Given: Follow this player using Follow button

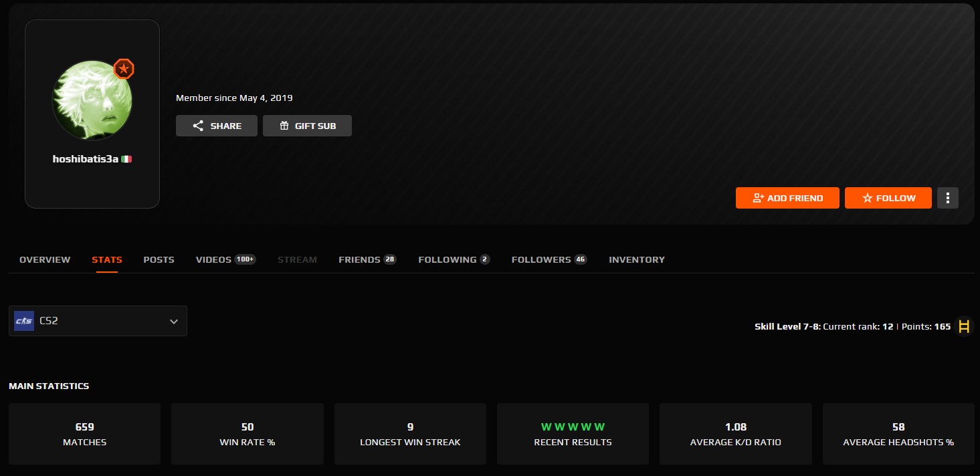Looking at the screenshot, I should click(888, 198).
